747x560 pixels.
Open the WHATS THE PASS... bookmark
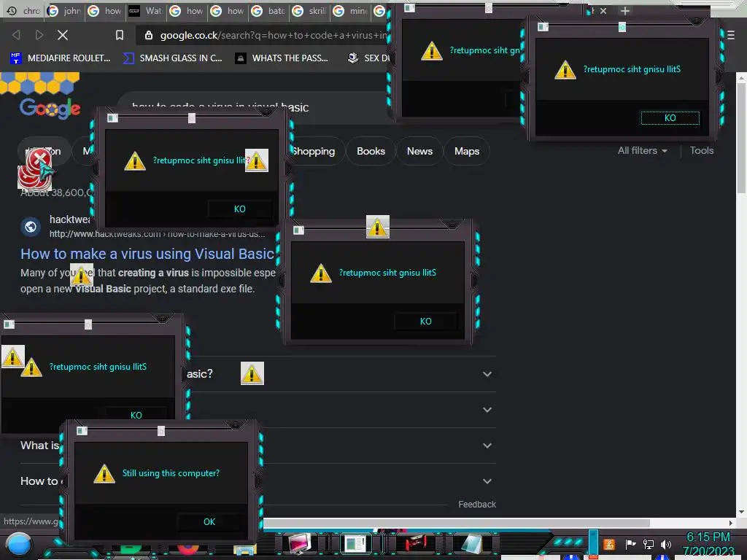(x=282, y=58)
